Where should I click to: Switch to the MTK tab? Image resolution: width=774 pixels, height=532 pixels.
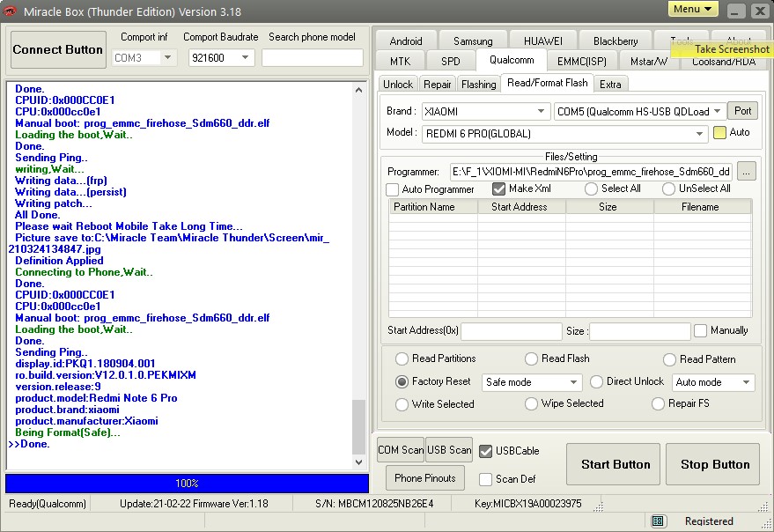click(x=401, y=62)
